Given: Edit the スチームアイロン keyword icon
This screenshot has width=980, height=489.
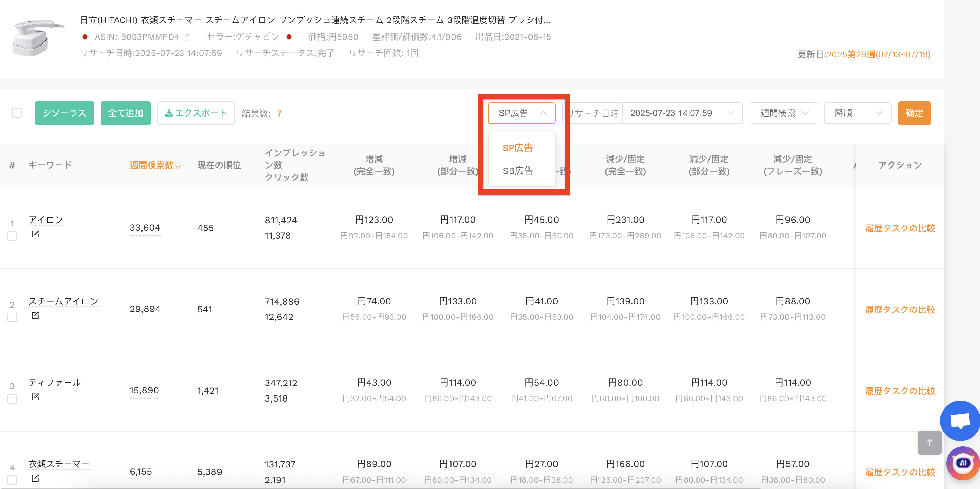Looking at the screenshot, I should tap(35, 315).
